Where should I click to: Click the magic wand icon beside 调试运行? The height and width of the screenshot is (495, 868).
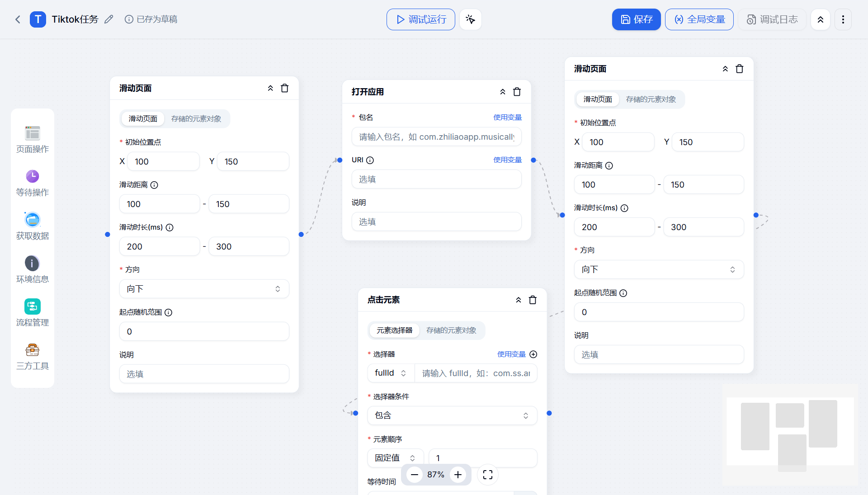pyautogui.click(x=470, y=19)
